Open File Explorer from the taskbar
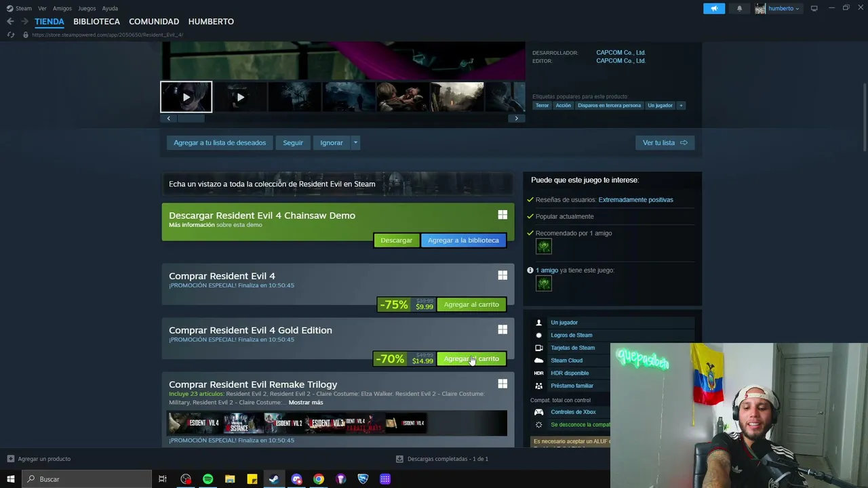The width and height of the screenshot is (868, 488). point(230,479)
